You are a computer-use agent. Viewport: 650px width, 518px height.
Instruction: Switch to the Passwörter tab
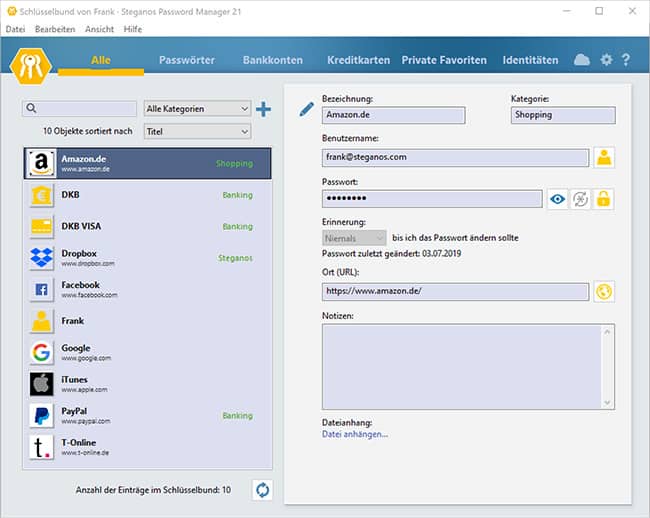click(x=187, y=60)
